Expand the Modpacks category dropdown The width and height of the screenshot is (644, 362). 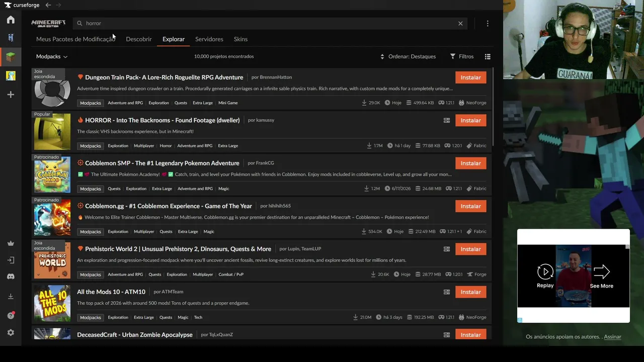(x=52, y=57)
